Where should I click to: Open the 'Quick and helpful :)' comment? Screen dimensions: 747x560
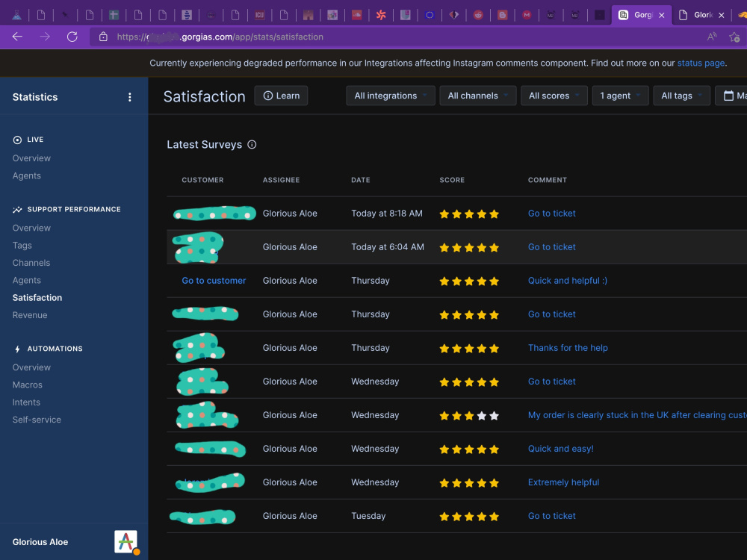[568, 281]
